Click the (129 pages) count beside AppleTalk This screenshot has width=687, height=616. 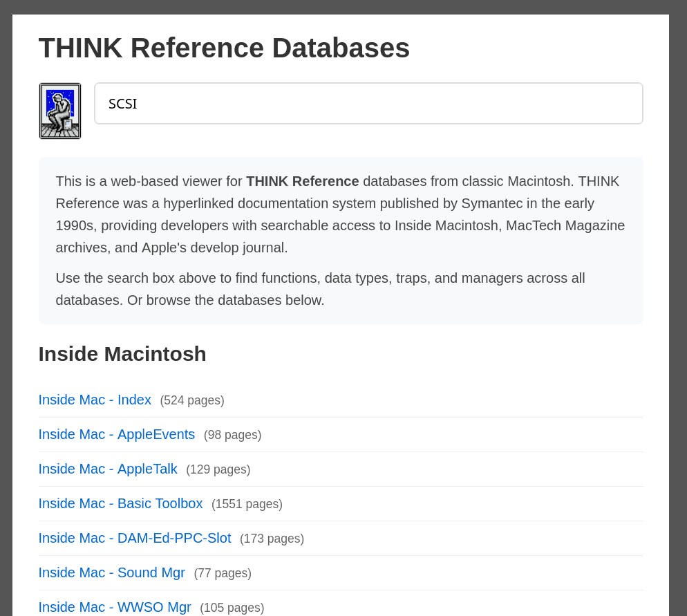[x=218, y=469]
